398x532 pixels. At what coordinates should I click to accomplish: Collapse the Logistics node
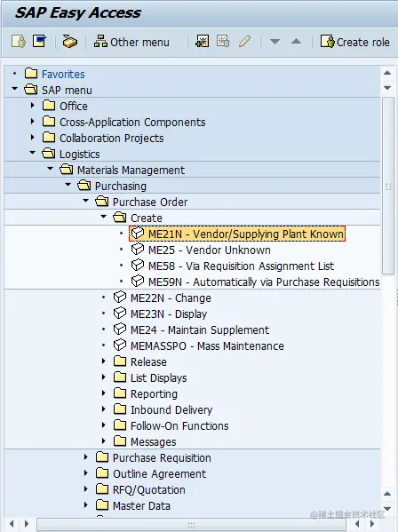(x=32, y=153)
